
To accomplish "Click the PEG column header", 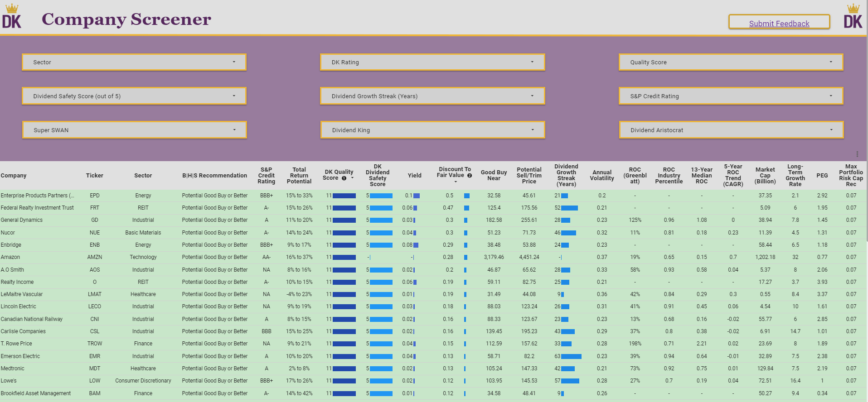I will [822, 176].
